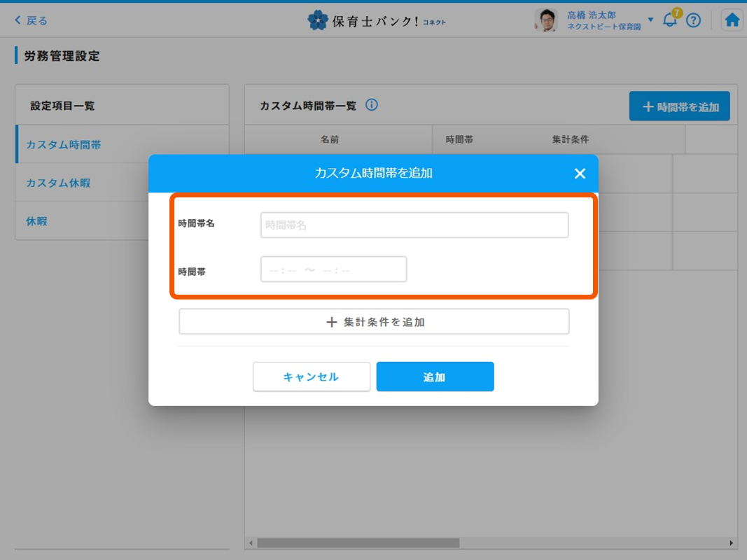Expand the user account dropdown arrow
Image resolution: width=747 pixels, height=560 pixels.
[x=650, y=20]
